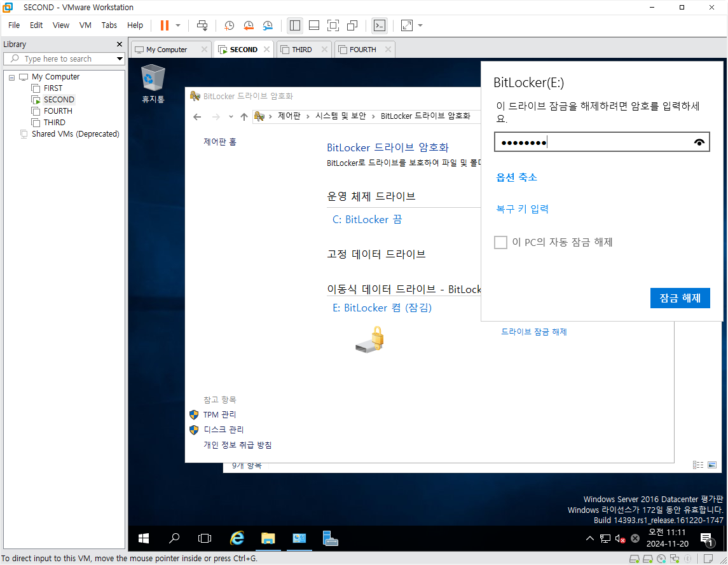Open the File menu
The width and height of the screenshot is (728, 565).
tap(14, 25)
